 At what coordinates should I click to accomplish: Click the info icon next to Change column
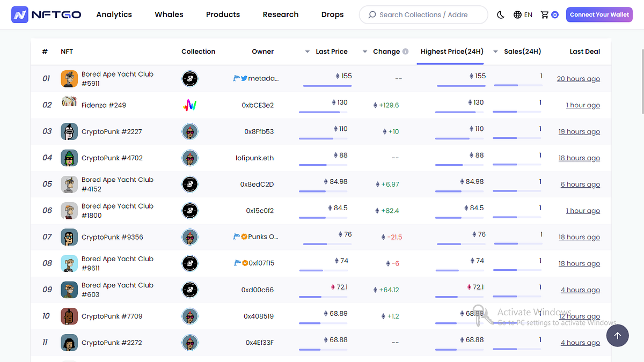405,51
